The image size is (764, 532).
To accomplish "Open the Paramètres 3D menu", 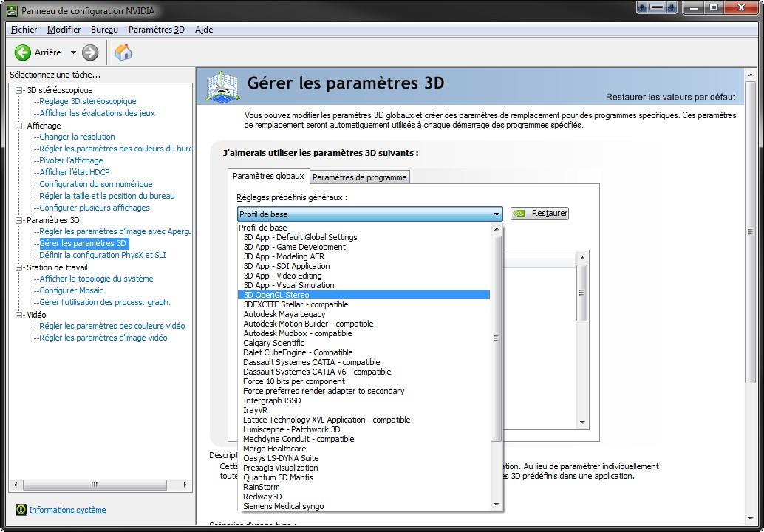I will pos(156,30).
